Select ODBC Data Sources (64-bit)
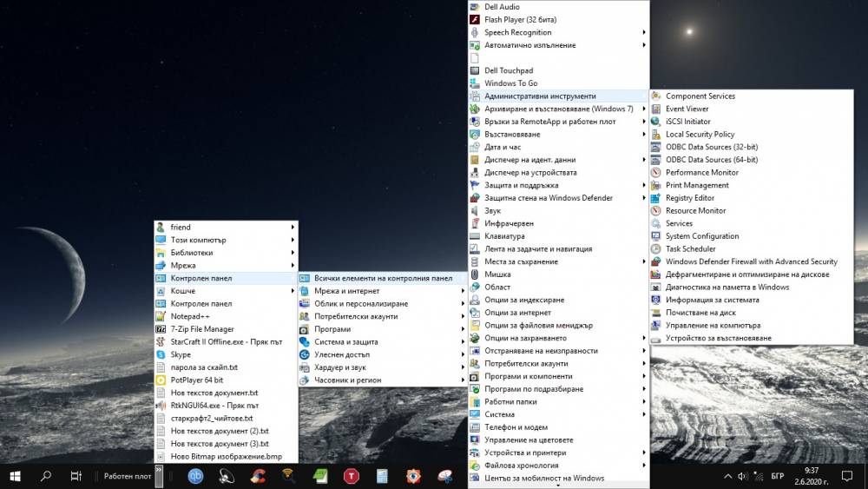868x489 pixels. tap(712, 160)
